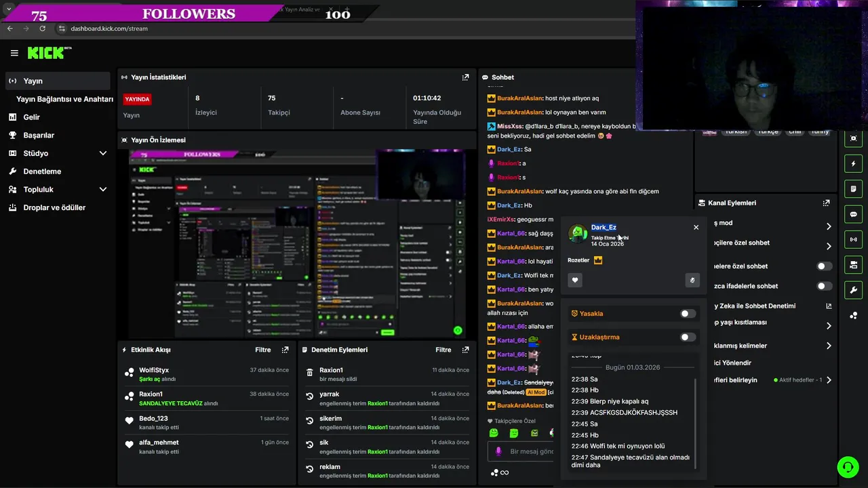Click Bedo_123 follow entry in activity feed
The width and height of the screenshot is (868, 488).
pos(208,422)
